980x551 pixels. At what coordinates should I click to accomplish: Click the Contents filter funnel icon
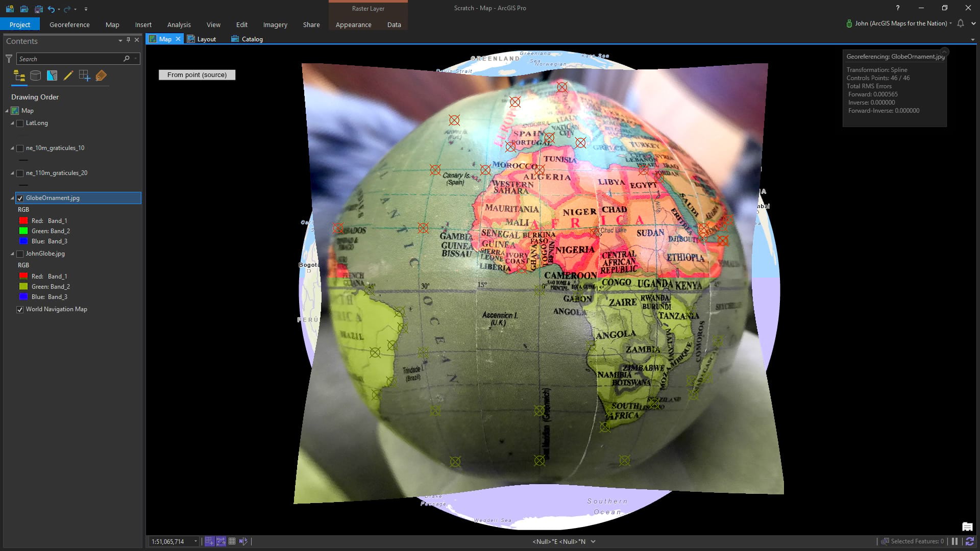click(x=9, y=59)
